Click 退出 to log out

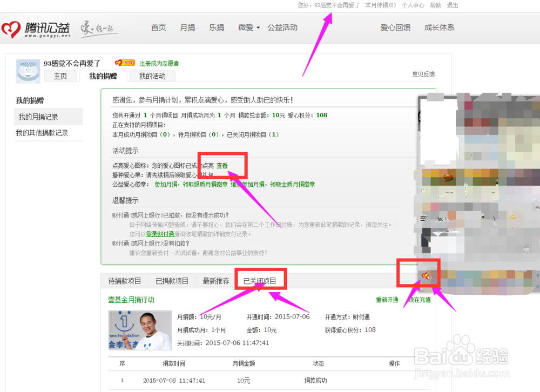pos(452,5)
